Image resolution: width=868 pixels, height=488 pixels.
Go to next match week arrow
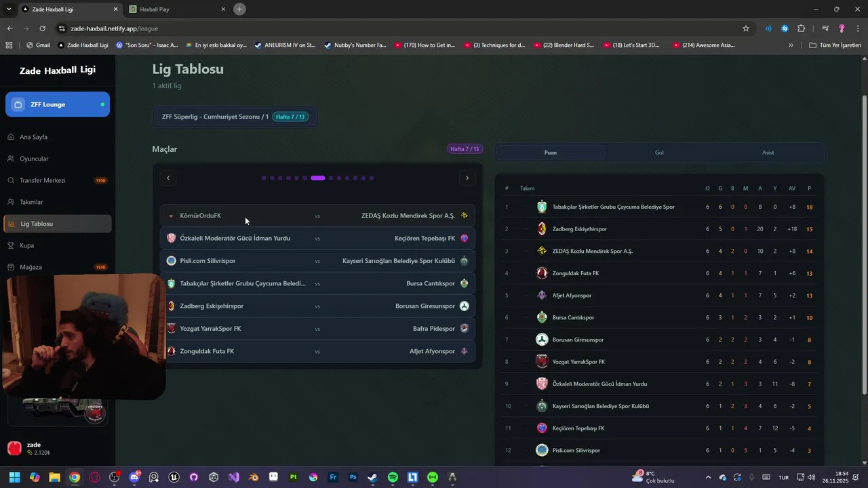coord(467,178)
